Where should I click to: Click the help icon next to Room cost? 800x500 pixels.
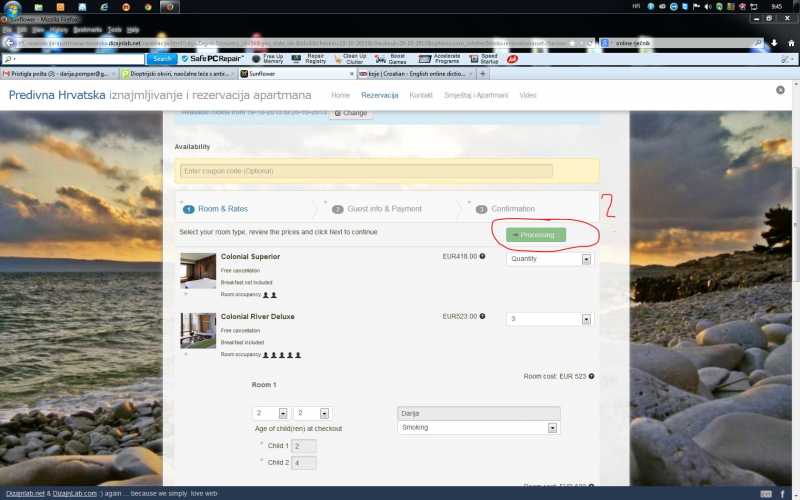tap(592, 376)
